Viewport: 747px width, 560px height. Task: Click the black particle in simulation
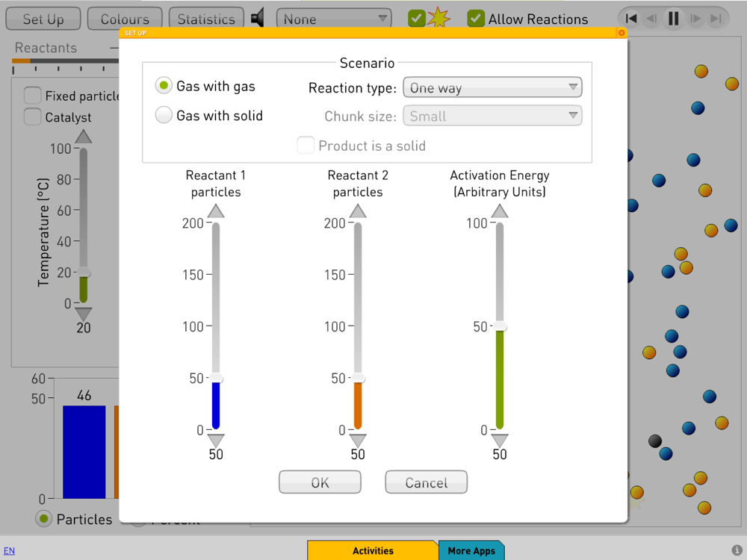click(655, 441)
